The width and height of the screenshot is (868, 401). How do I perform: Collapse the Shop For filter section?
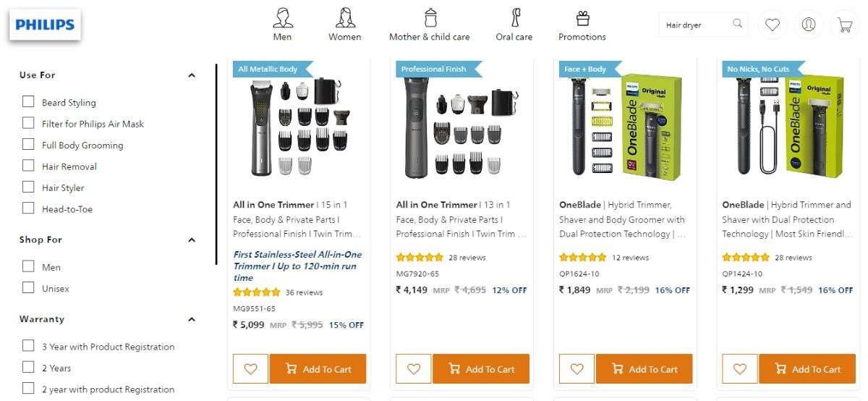(192, 240)
